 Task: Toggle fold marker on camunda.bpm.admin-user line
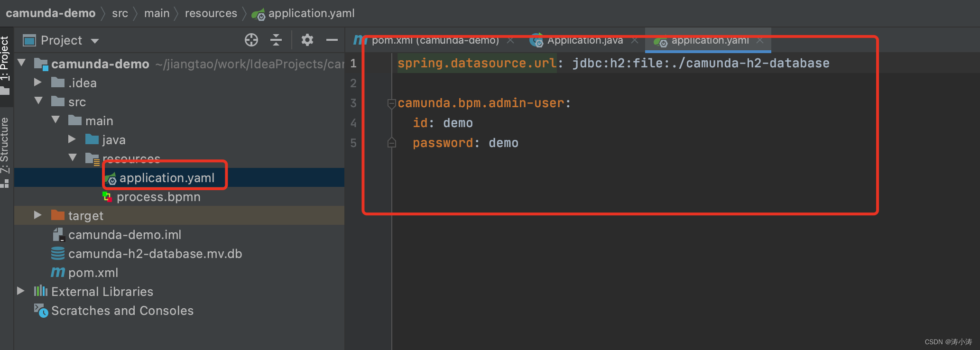pyautogui.click(x=392, y=103)
